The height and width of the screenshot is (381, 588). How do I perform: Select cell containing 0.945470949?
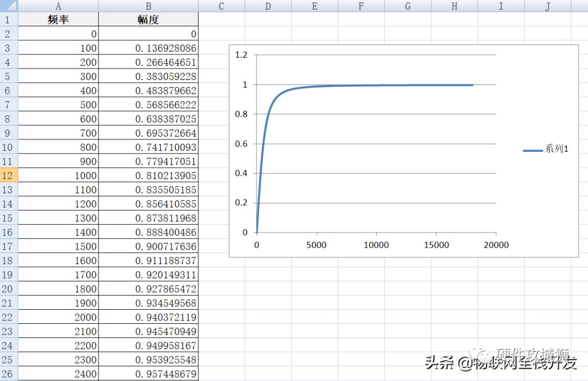149,331
